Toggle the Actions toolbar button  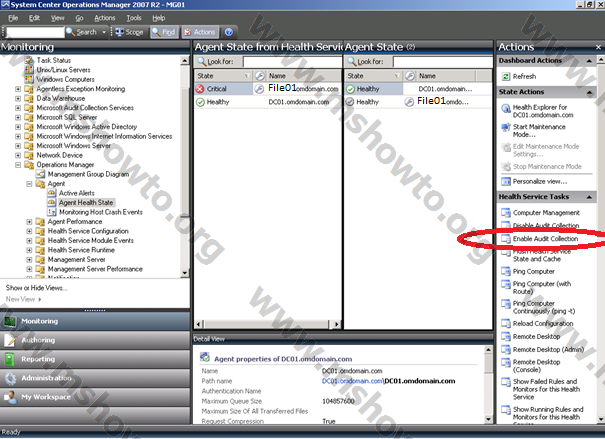click(x=199, y=32)
